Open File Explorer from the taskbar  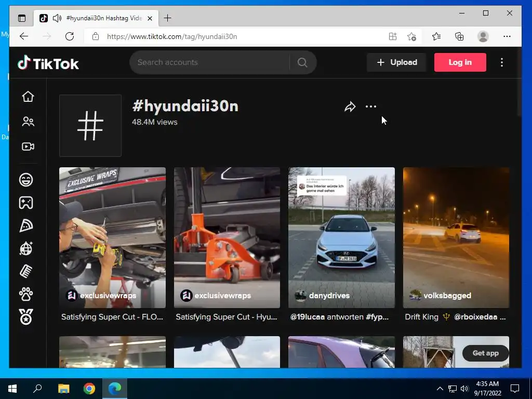click(63, 389)
